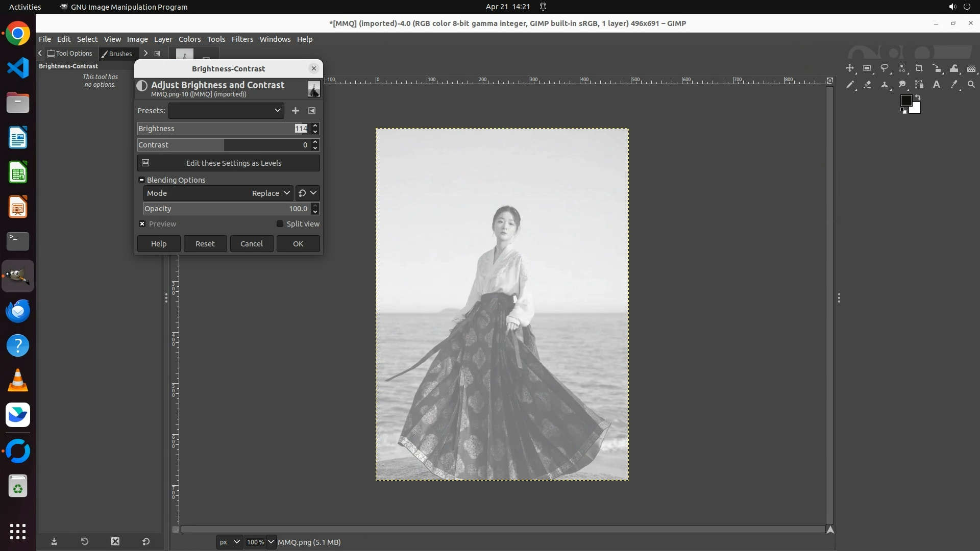Open the Colors menu

pos(189,39)
